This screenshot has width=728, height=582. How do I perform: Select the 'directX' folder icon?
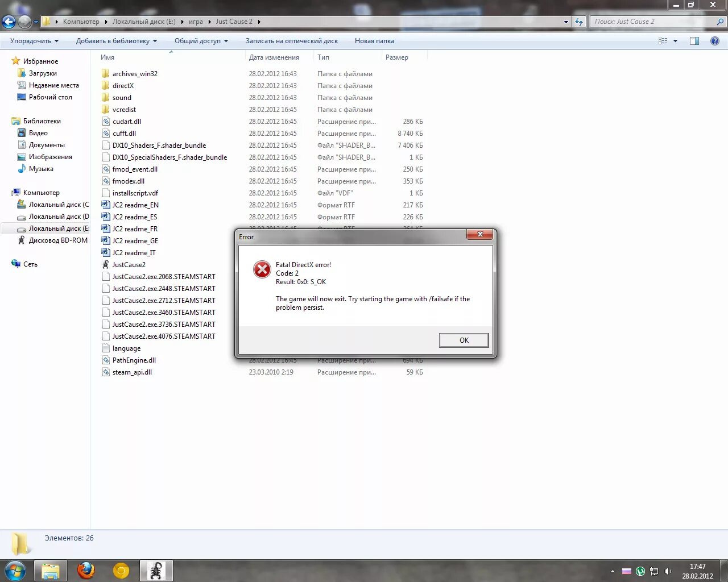(x=106, y=86)
